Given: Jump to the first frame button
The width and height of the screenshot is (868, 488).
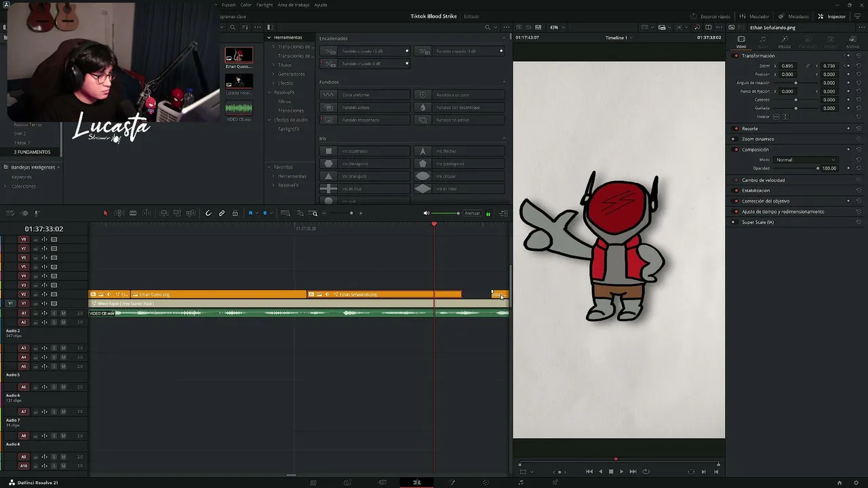Looking at the screenshot, I should tap(589, 472).
